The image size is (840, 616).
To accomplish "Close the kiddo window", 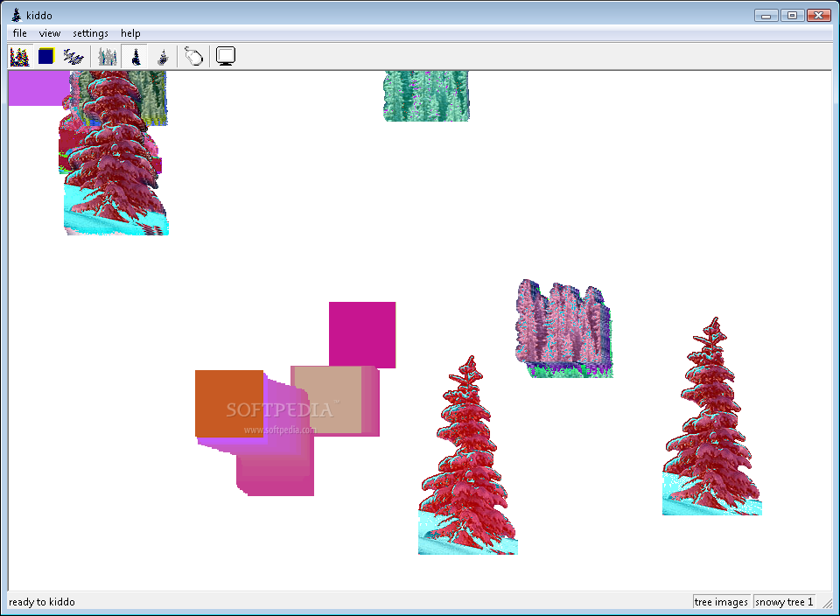I will click(819, 15).
